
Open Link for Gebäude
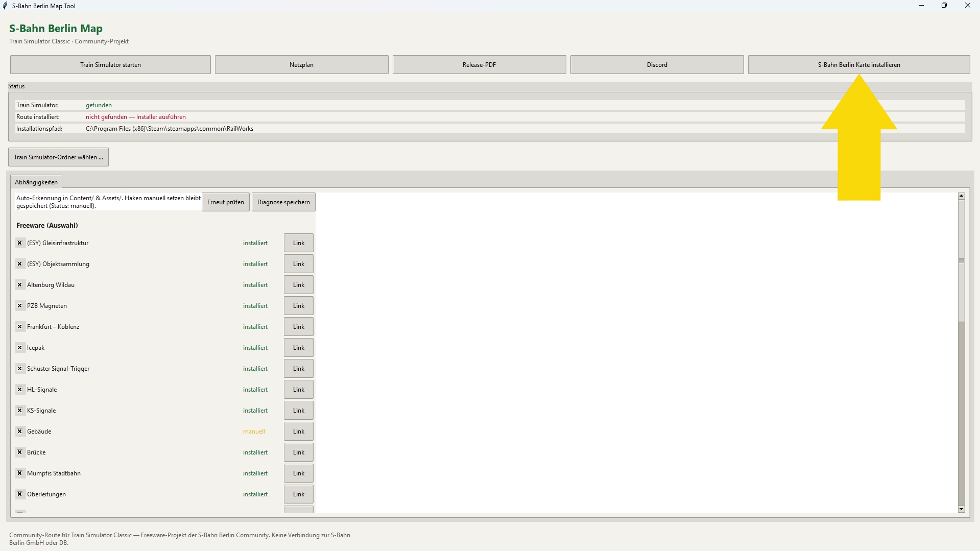click(x=299, y=432)
